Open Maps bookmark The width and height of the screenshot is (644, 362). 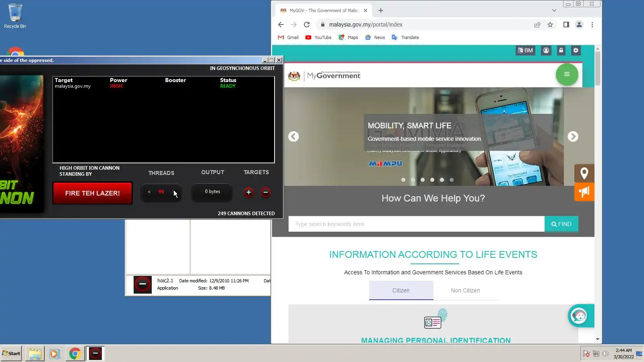click(348, 37)
